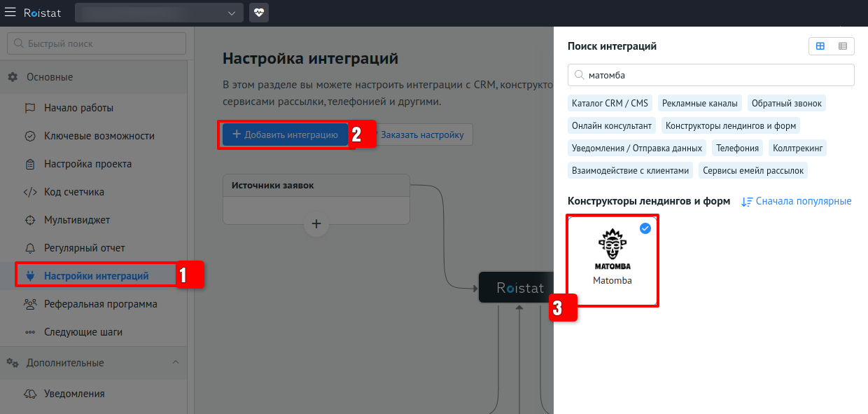
Task: Open the hamburger menu icon
Action: coord(10,13)
